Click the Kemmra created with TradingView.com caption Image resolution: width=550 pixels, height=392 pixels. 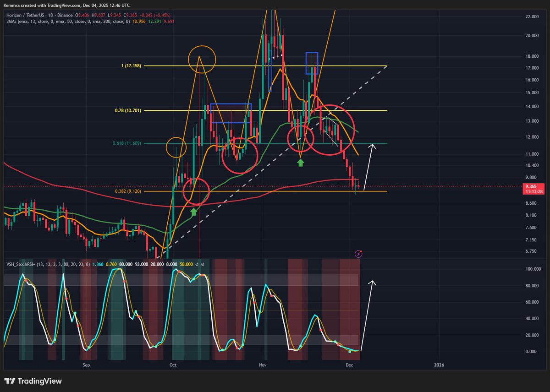67,5
